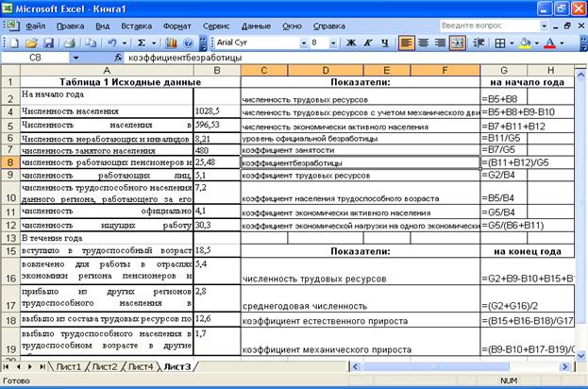This screenshot has height=389, width=588.
Task: Expand the AutoSum functions dropdown
Action: pyautogui.click(x=154, y=43)
